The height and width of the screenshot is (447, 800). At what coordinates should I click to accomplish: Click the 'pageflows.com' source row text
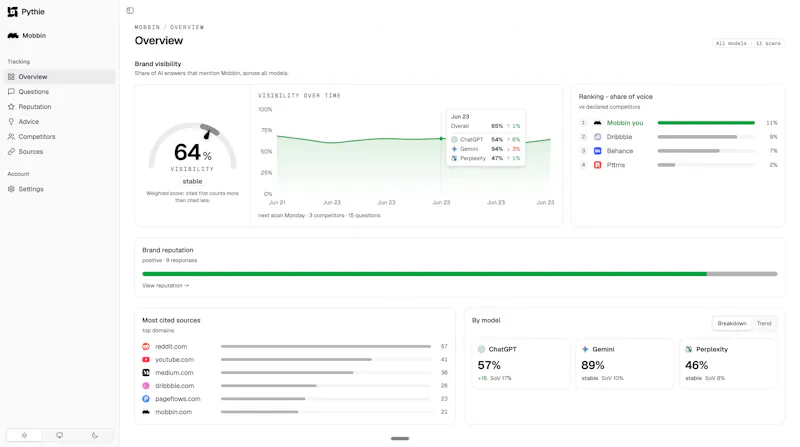(x=178, y=399)
